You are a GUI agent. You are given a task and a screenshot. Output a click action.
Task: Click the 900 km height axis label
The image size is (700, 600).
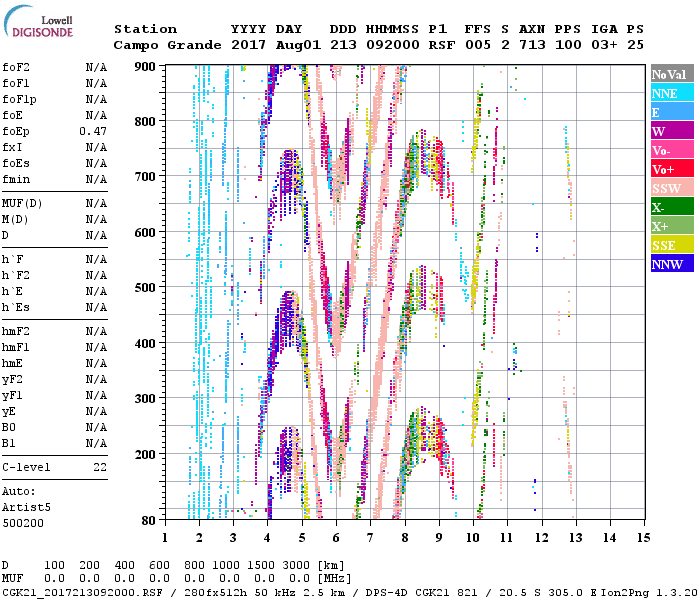point(145,67)
